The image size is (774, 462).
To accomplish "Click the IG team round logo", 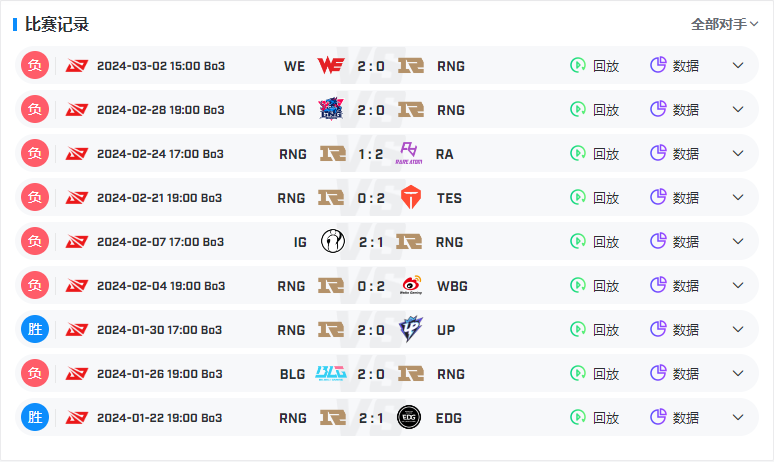I will click(x=333, y=241).
